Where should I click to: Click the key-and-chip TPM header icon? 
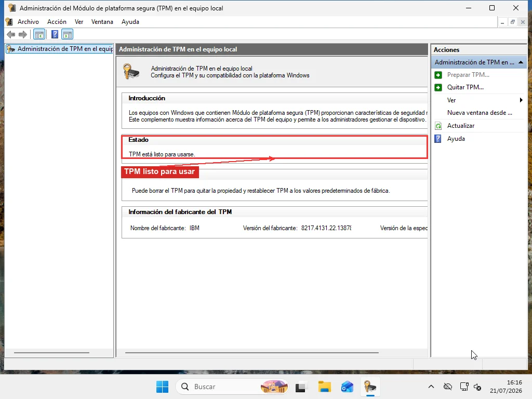[x=131, y=71]
